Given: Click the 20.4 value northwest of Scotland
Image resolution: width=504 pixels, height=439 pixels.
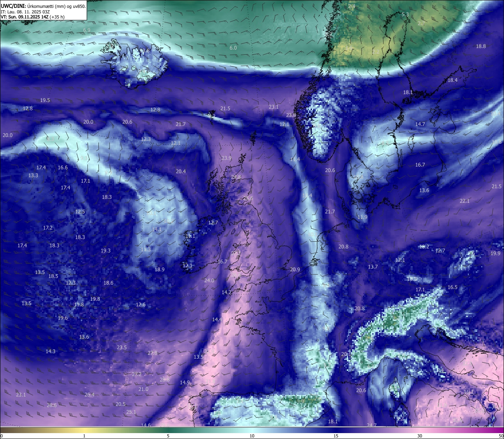Looking at the screenshot, I should (x=181, y=171).
